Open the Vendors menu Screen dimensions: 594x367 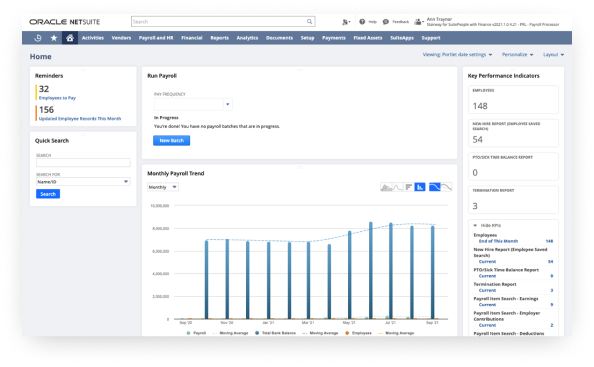(x=121, y=38)
